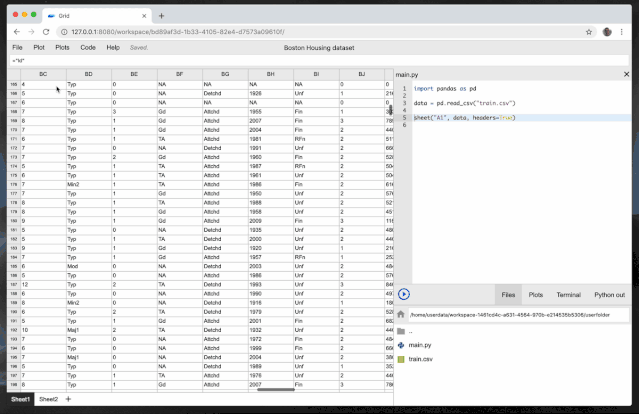Click the vertical scrollbar handle of the sheet
Screen dimensions: 639x414
[390, 110]
